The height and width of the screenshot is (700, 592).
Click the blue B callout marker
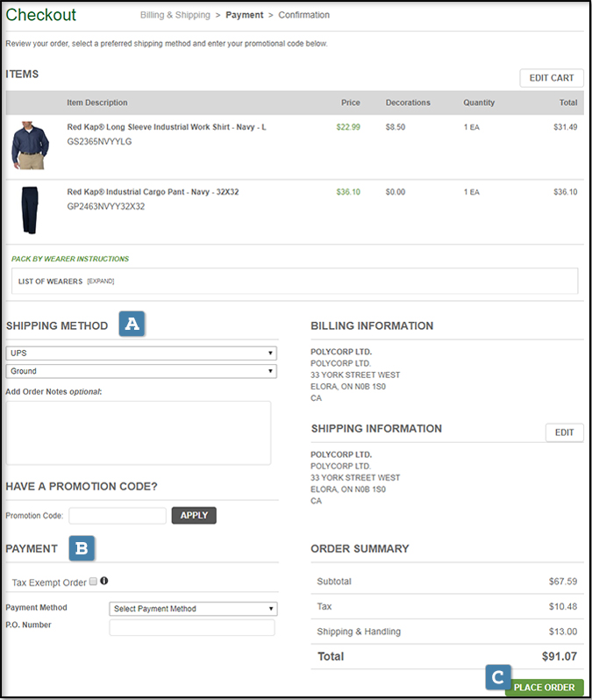(x=82, y=548)
